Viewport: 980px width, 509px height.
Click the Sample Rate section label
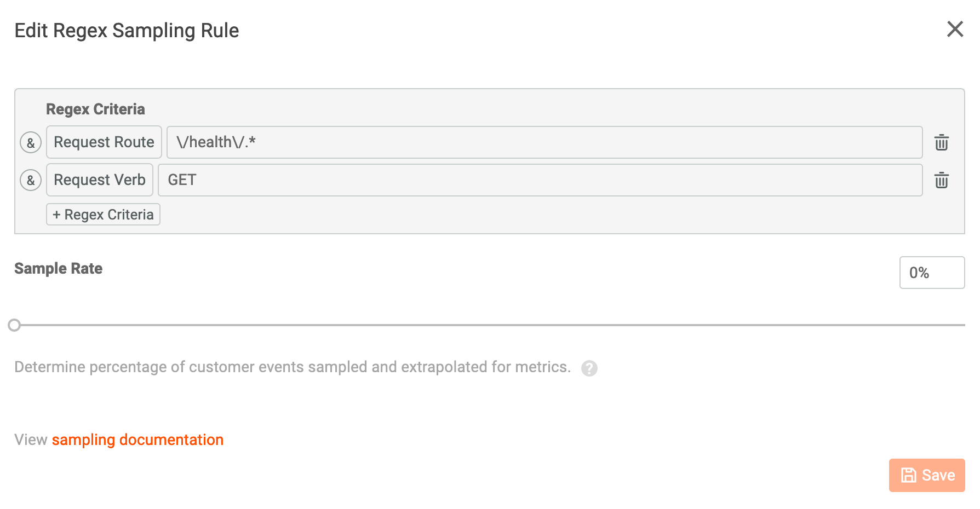(58, 268)
